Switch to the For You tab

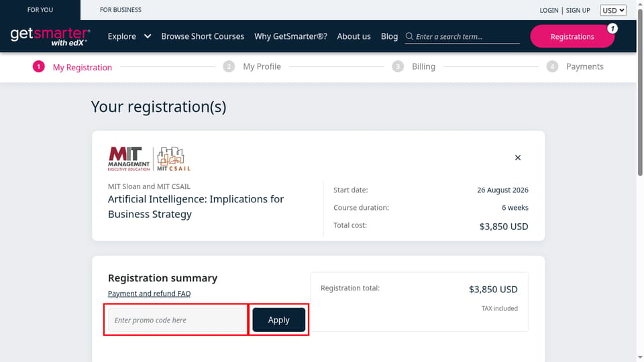pyautogui.click(x=40, y=10)
